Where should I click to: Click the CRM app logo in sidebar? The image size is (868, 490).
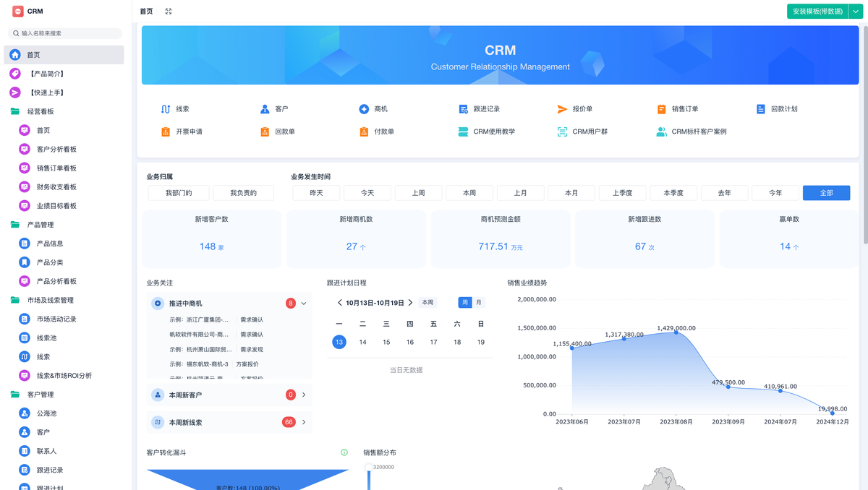click(18, 12)
